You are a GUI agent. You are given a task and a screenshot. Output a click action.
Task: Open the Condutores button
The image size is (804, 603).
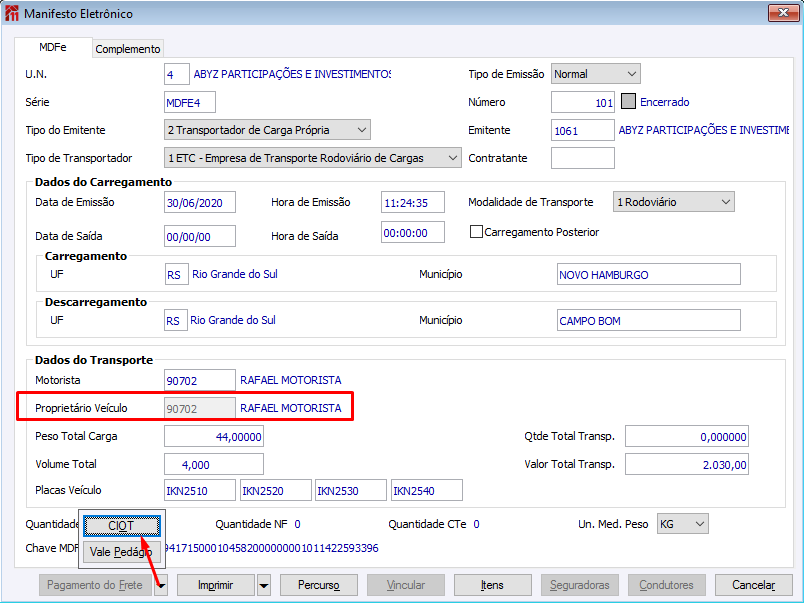(x=667, y=585)
